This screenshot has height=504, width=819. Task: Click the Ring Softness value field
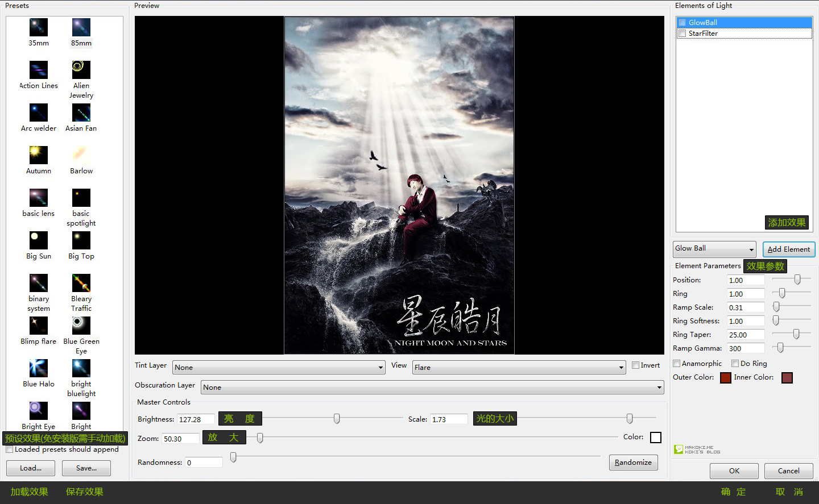[x=746, y=321]
